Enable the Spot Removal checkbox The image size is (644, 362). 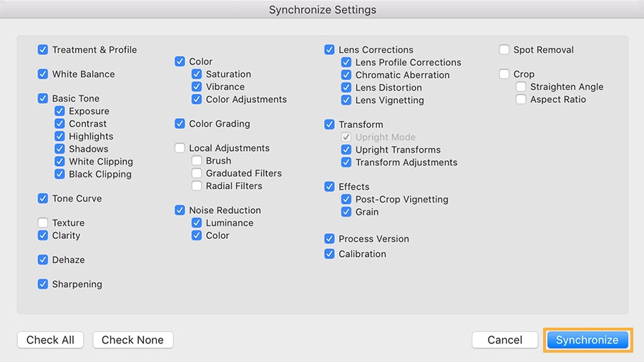click(504, 50)
